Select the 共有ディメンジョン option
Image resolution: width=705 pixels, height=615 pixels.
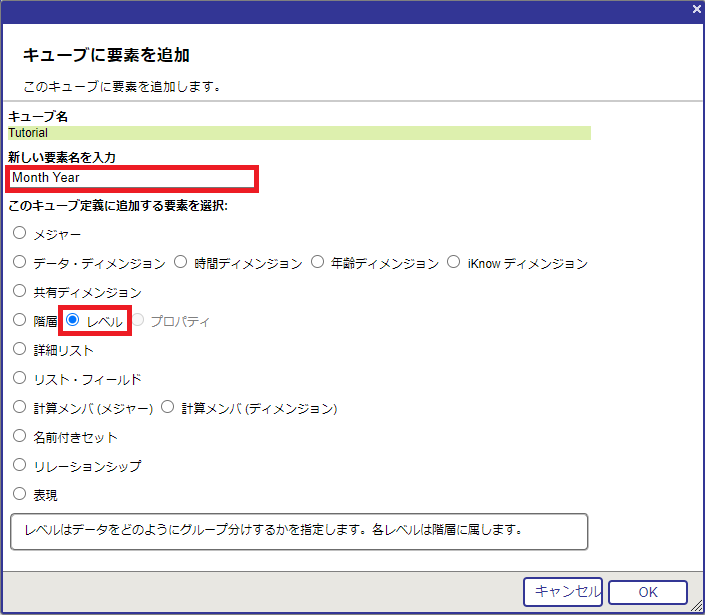coord(20,292)
